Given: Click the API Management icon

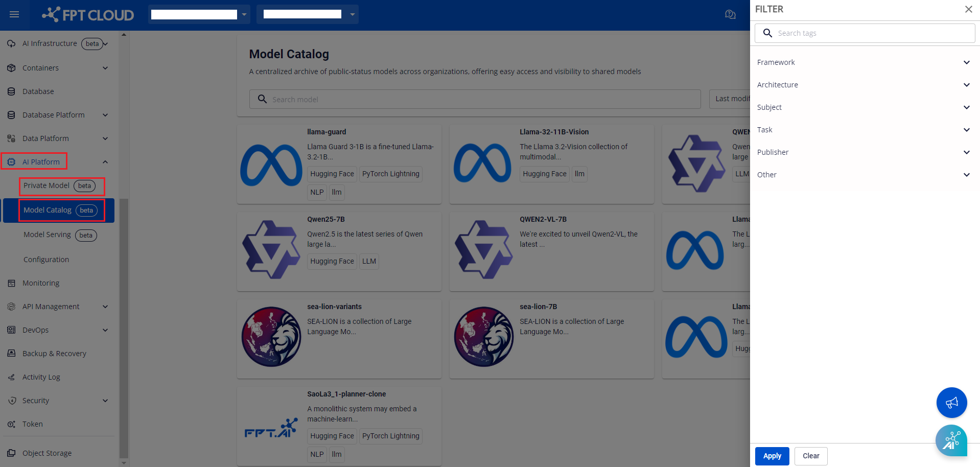Looking at the screenshot, I should coord(11,307).
